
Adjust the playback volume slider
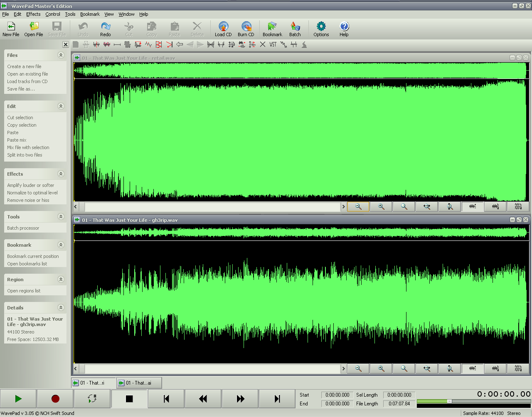point(449,401)
